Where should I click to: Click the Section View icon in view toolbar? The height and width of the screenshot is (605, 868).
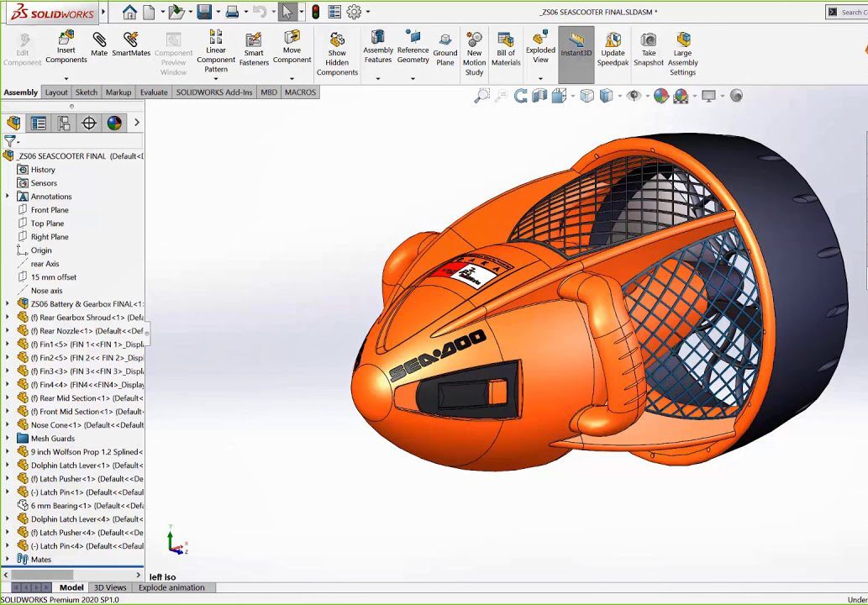539,96
